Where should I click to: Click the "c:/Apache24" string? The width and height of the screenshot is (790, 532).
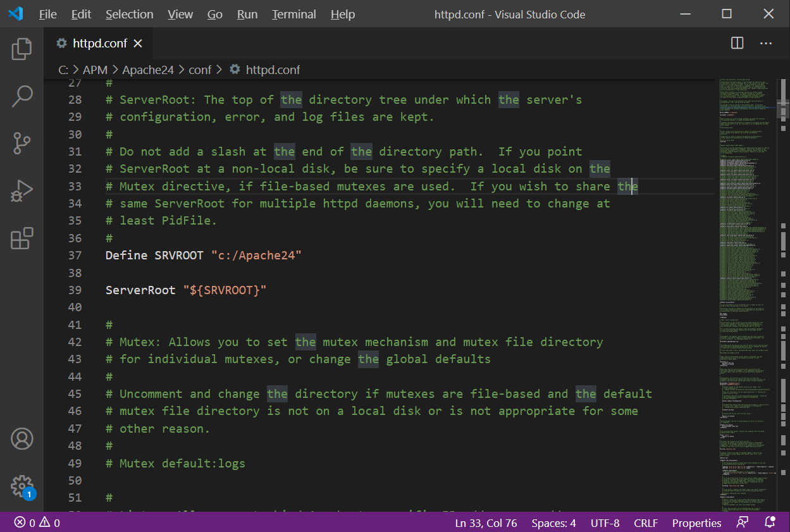click(256, 256)
